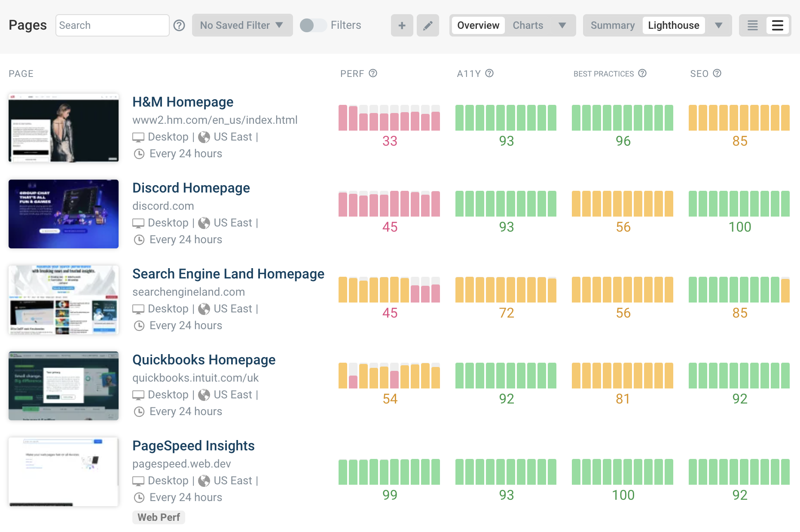Click the plus add page button
Image resolution: width=800 pixels, height=532 pixels.
coord(402,25)
